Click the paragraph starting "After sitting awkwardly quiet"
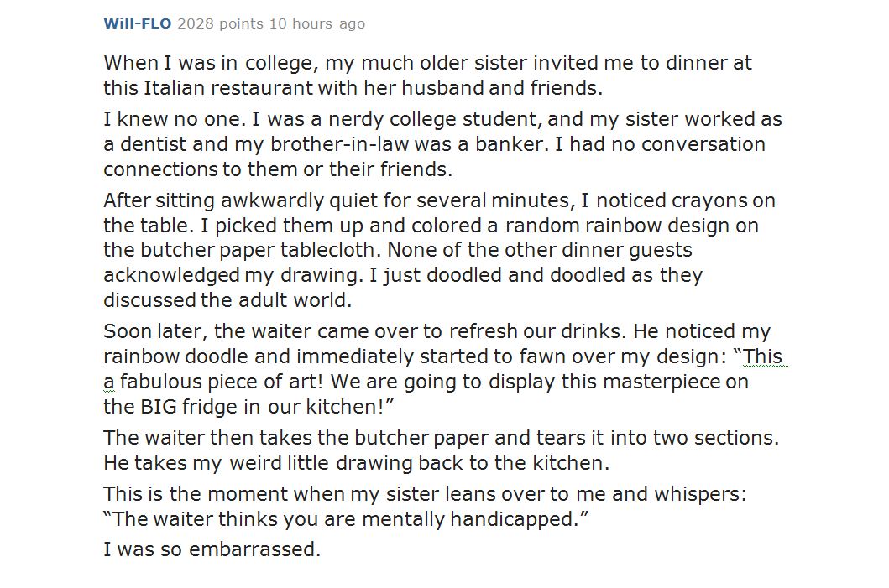 point(439,250)
